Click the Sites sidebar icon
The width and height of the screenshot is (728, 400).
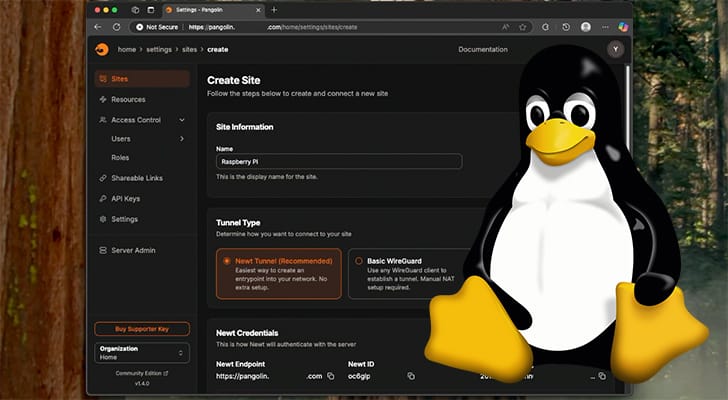[103, 79]
